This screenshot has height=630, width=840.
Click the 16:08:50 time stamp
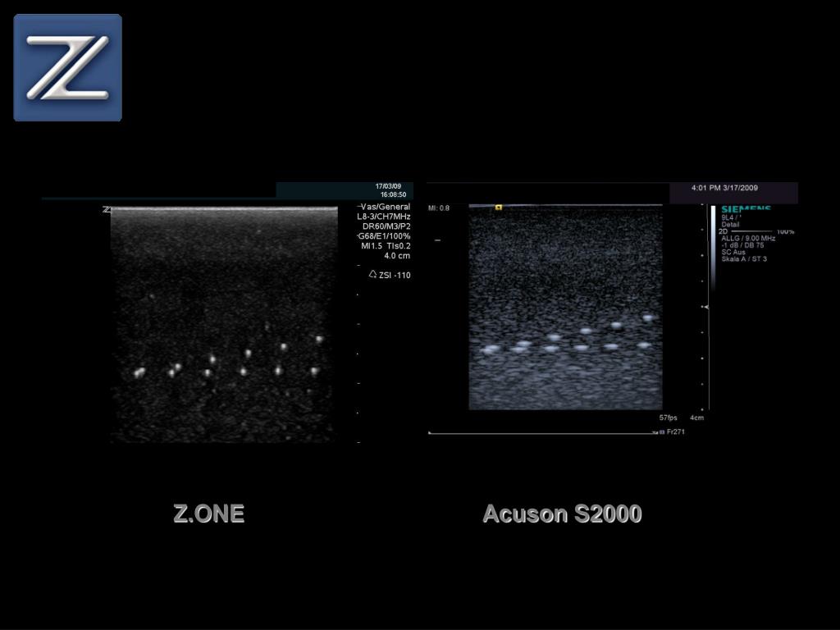(x=393, y=194)
